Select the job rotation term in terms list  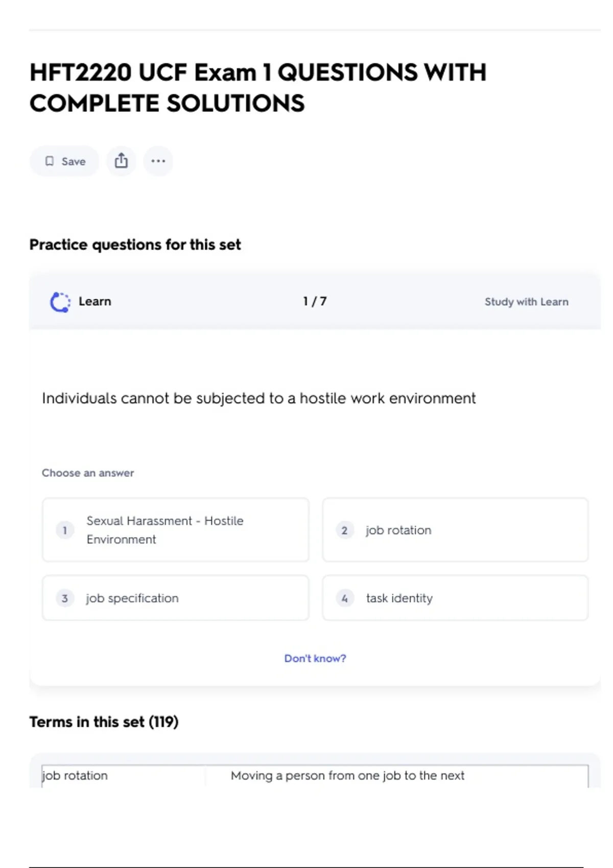pos(75,776)
